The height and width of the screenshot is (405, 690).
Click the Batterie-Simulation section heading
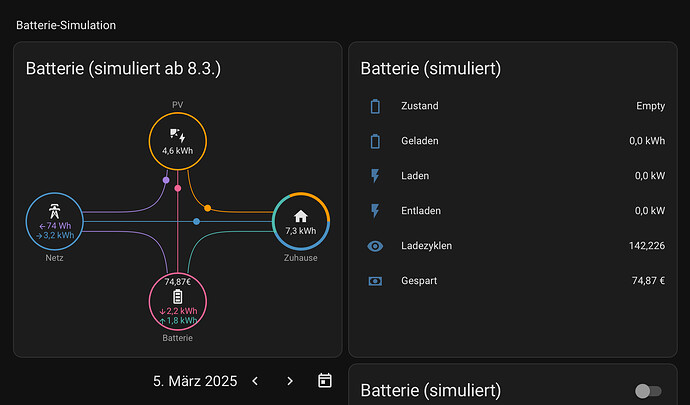point(66,25)
